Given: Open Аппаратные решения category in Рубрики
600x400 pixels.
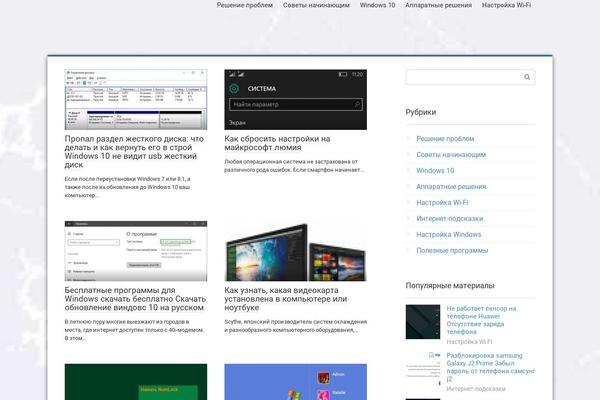Looking at the screenshot, I should click(451, 187).
